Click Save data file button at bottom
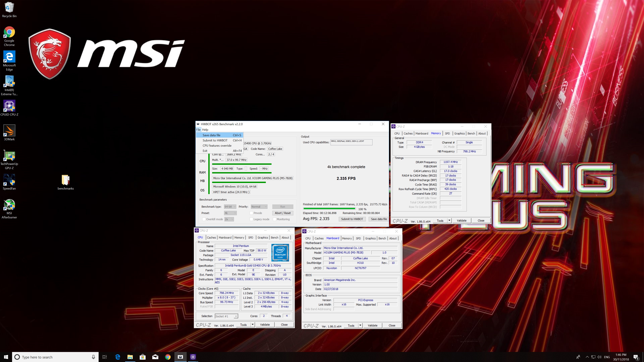Screen dimensions: 644x362 (379, 219)
